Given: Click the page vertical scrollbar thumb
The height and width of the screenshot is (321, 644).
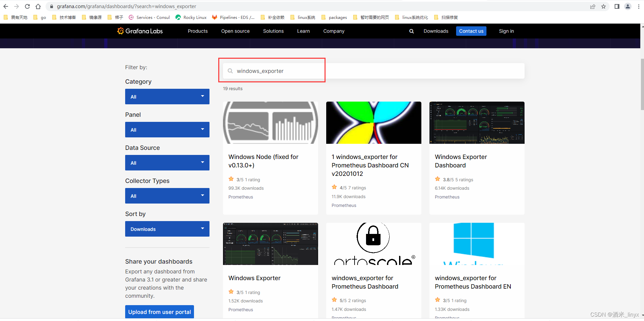Looking at the screenshot, I should coord(642,84).
